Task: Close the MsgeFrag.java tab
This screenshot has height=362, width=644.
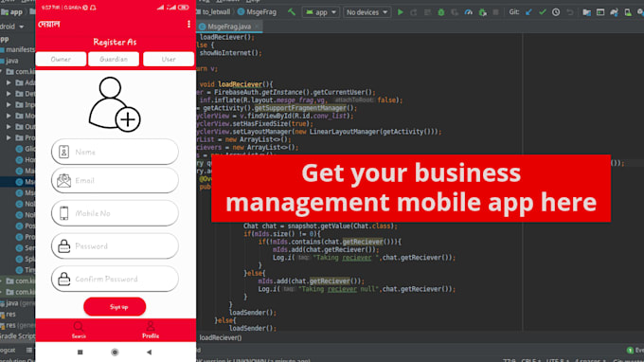Action: [x=257, y=27]
